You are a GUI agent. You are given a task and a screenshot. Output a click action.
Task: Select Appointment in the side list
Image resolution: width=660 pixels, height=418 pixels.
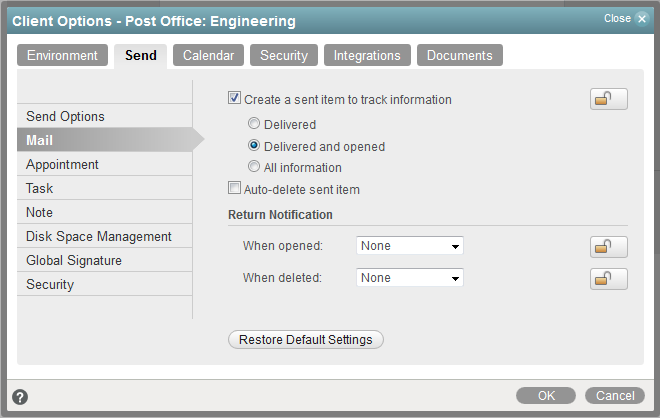click(62, 164)
